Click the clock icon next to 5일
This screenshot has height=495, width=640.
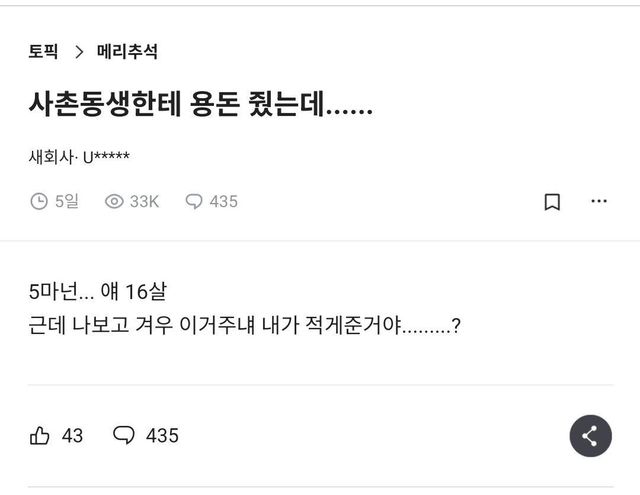tap(39, 201)
